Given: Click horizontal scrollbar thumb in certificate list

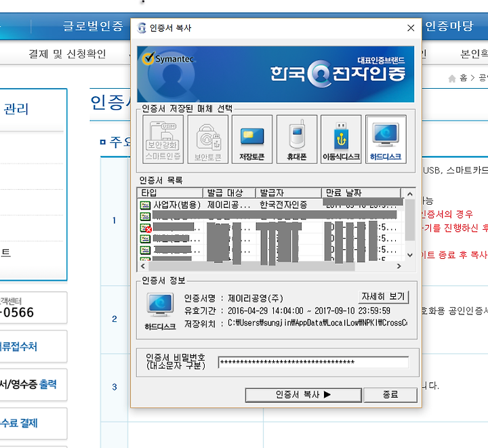Looking at the screenshot, I should pos(251,266).
